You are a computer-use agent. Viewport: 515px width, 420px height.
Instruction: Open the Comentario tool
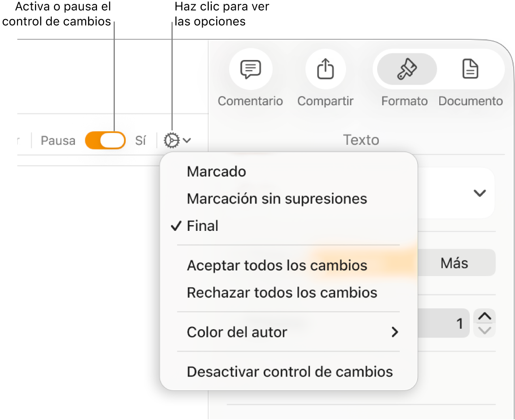point(250,69)
